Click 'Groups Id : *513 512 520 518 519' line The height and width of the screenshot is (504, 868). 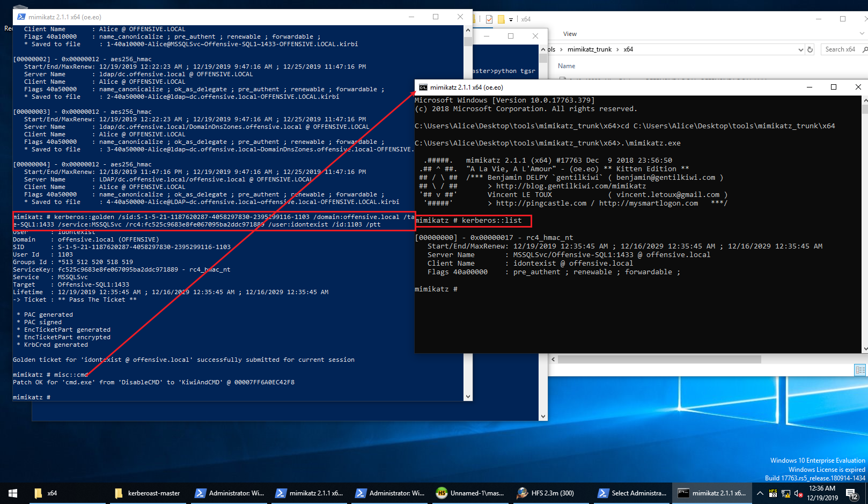point(73,262)
